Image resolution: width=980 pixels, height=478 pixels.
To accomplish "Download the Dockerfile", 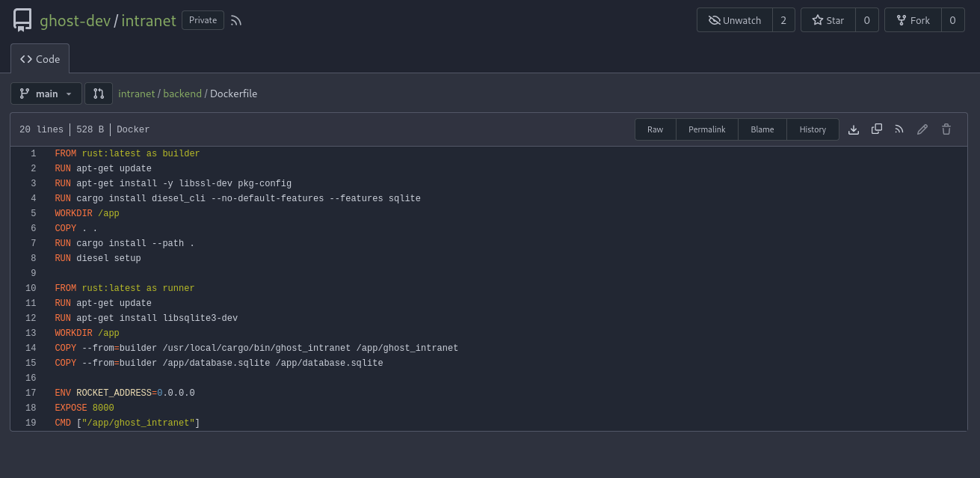I will [854, 129].
